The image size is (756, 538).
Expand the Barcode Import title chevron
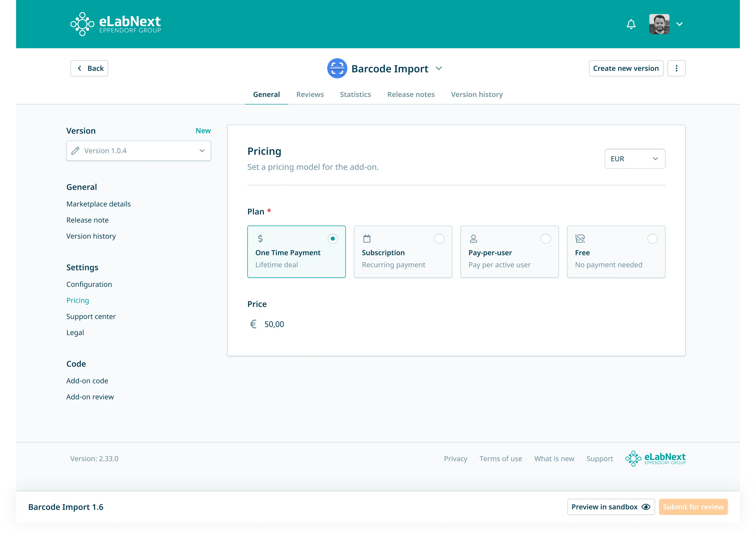click(439, 69)
